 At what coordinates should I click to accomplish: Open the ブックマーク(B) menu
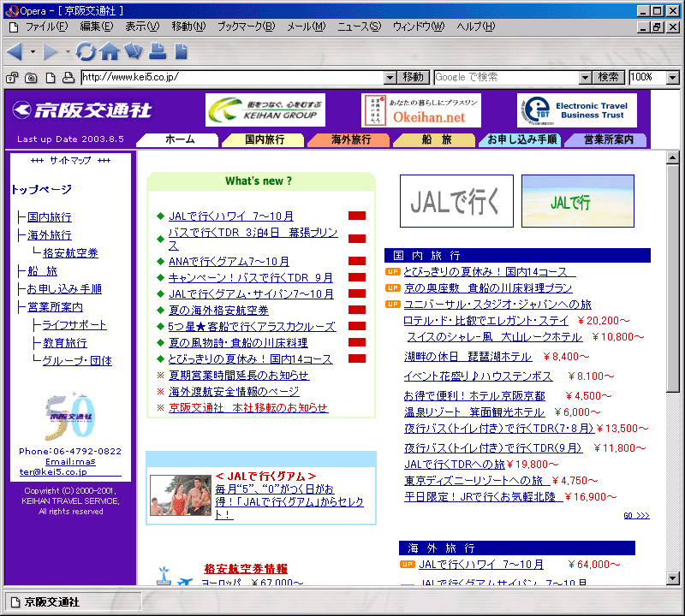(247, 27)
